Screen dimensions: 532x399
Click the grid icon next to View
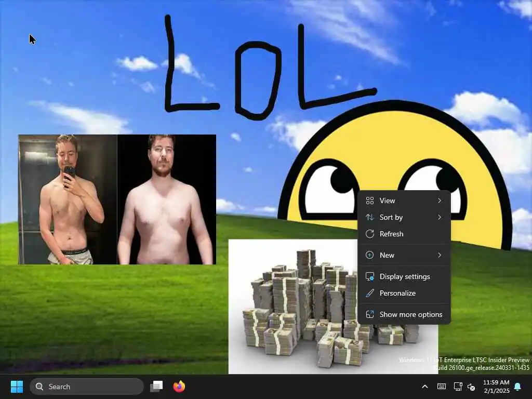370,201
